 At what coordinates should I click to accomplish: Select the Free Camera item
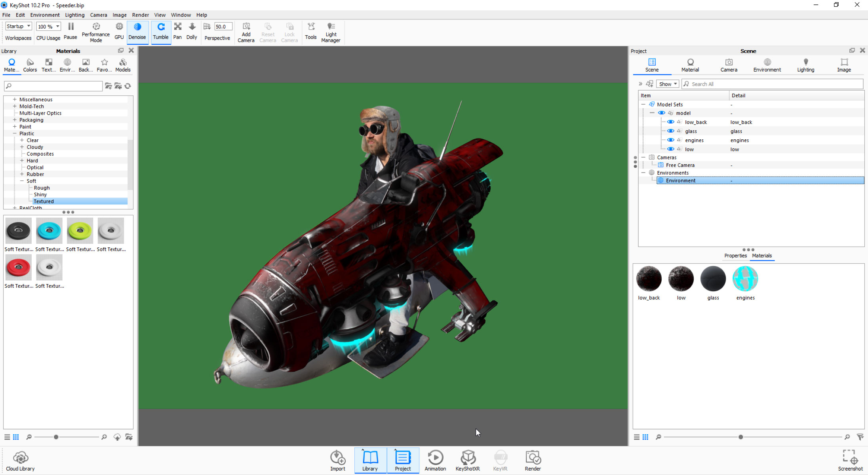click(x=680, y=165)
